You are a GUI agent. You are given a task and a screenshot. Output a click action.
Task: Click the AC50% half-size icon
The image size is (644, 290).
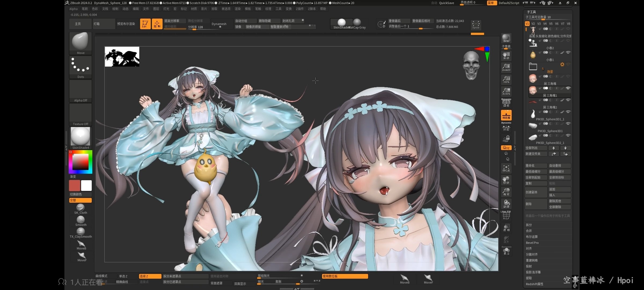(506, 91)
